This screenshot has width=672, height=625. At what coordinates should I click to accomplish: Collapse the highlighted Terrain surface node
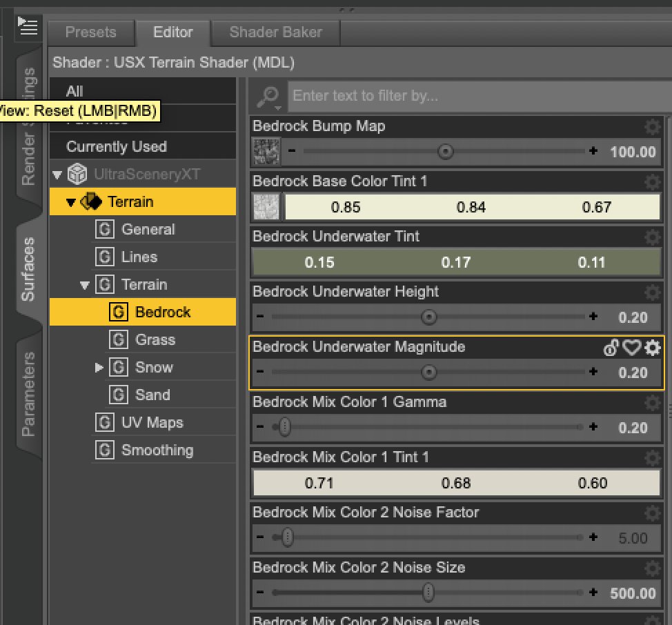tap(71, 202)
